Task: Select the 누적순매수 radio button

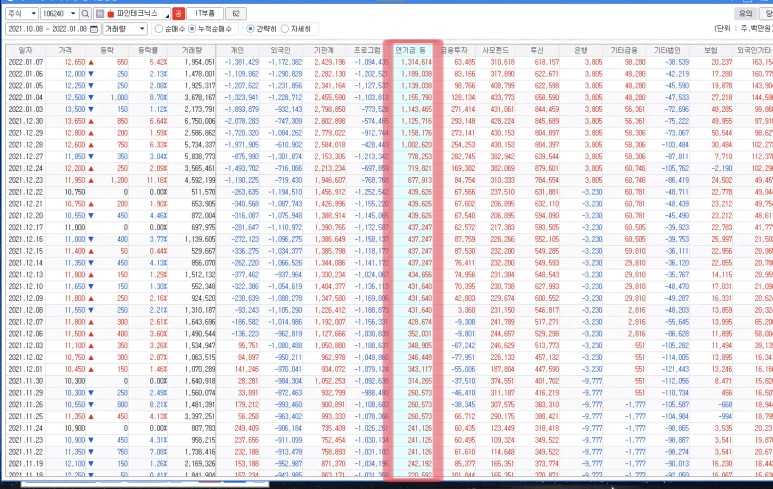Action: pos(192,29)
